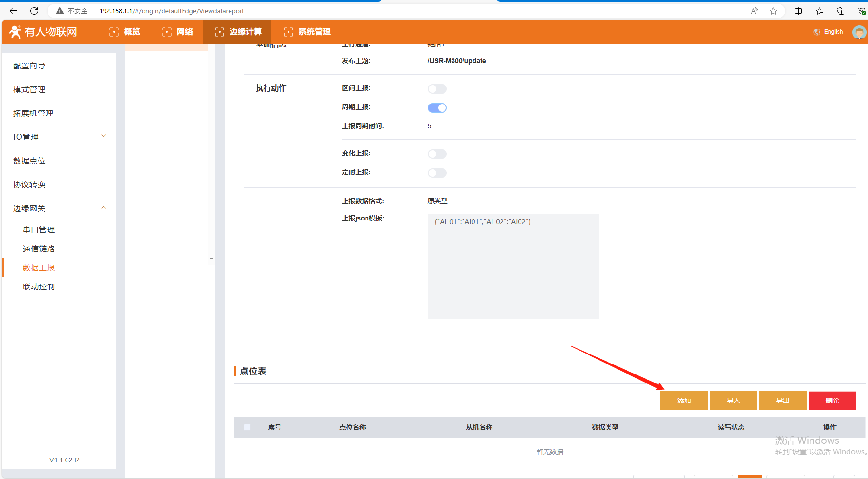Open the 系统管理 top menu
This screenshot has width=868, height=479.
[307, 32]
